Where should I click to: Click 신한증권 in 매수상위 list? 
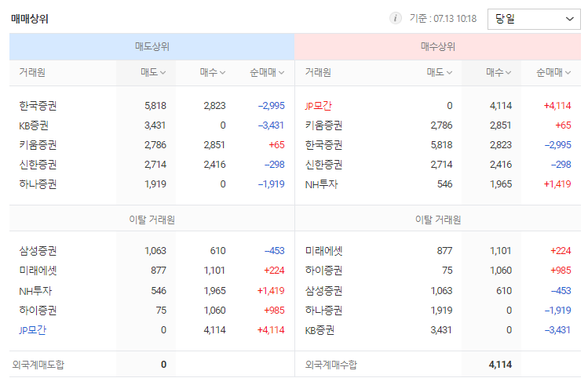click(323, 165)
